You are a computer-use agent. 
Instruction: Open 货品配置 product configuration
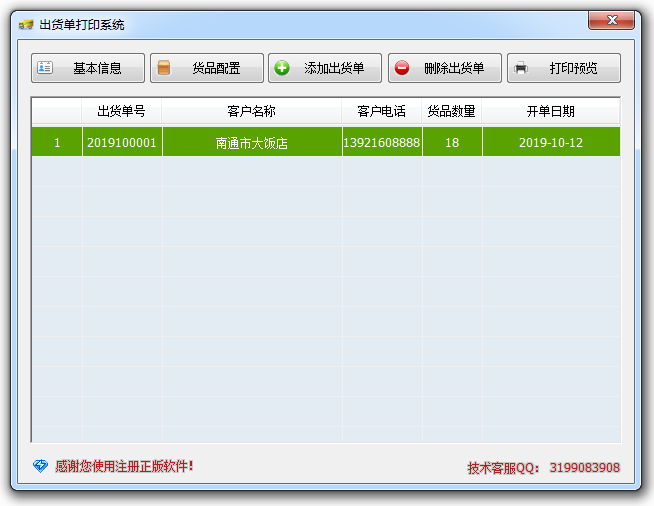(207, 68)
